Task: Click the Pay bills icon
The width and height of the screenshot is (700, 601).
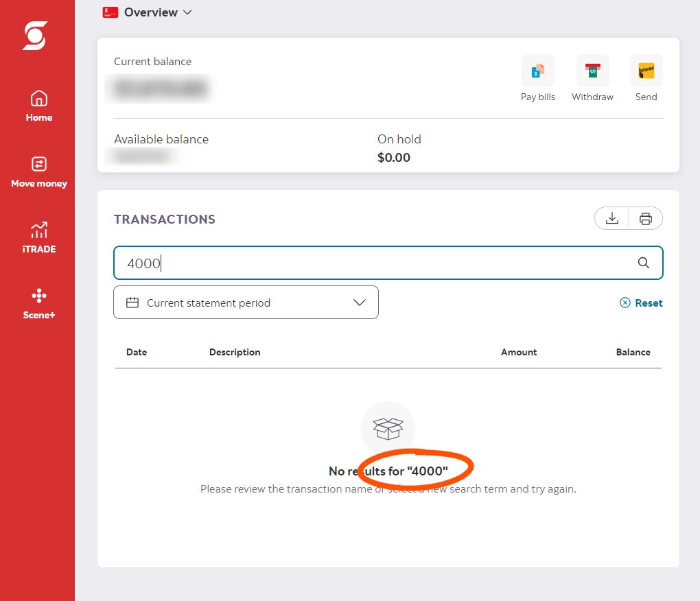Action: 538,71
